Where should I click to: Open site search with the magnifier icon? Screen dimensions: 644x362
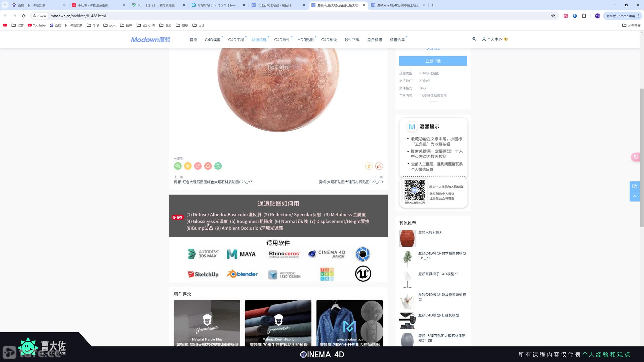(x=474, y=39)
